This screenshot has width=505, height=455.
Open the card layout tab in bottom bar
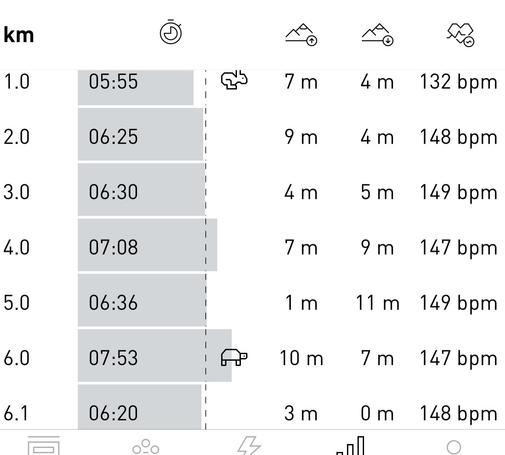[x=44, y=445]
